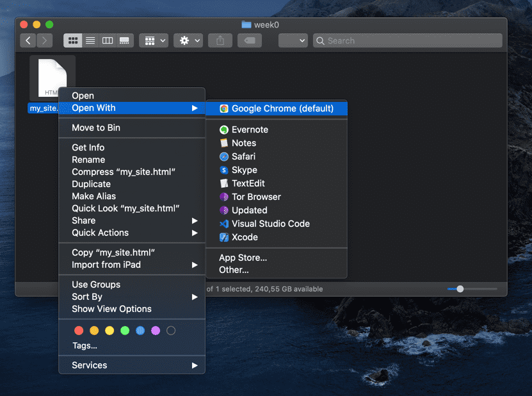Click the status bar selection text
The height and width of the screenshot is (396, 532).
click(264, 289)
